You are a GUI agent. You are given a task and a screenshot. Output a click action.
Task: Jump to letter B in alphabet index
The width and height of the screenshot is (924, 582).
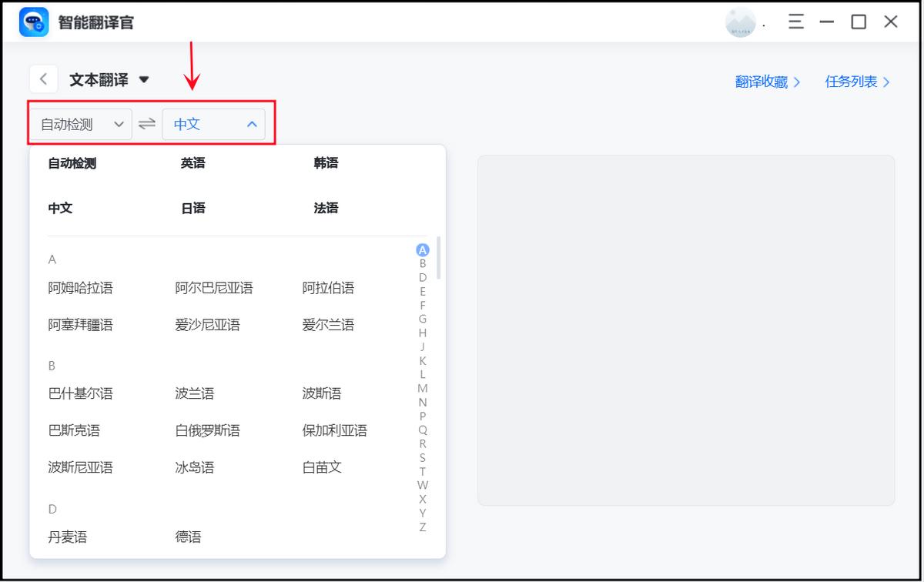[x=422, y=261]
